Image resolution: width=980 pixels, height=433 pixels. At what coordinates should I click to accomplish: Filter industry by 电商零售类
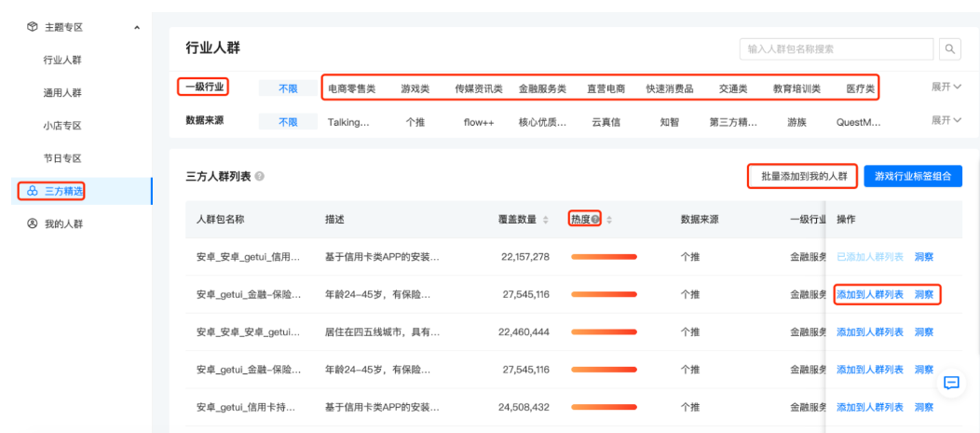[352, 88]
